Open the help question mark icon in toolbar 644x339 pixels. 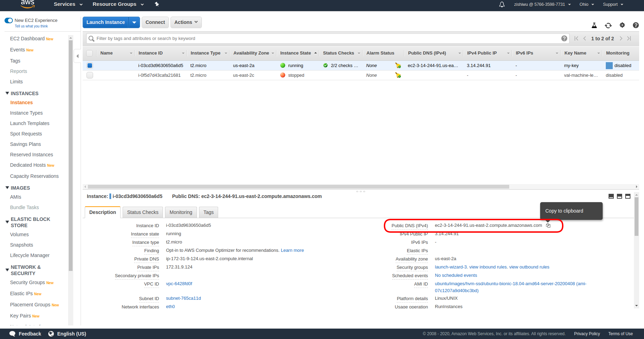tap(636, 25)
